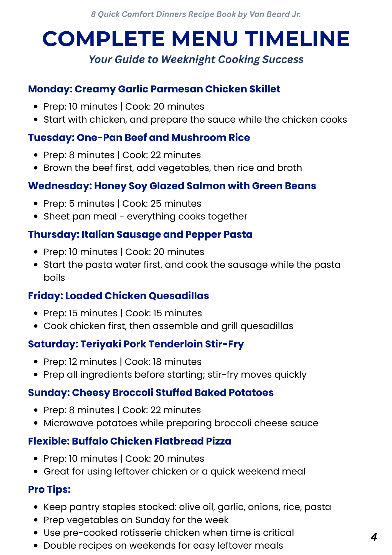Image resolution: width=392 pixels, height=555 pixels.
Task: Click the Saturday Teriyaki Pork heading
Action: [136, 344]
